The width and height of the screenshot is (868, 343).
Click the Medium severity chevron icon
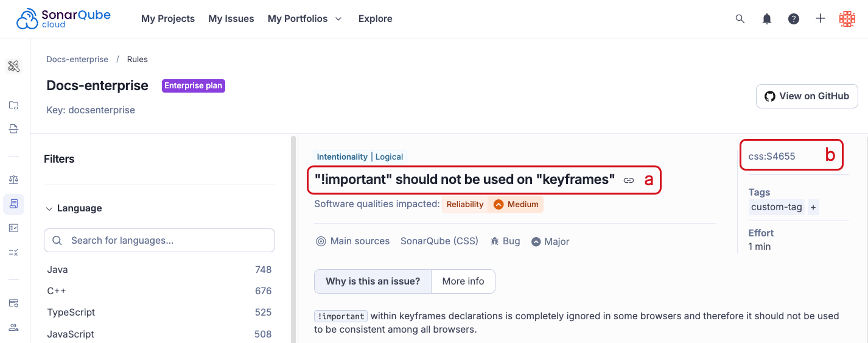point(499,205)
